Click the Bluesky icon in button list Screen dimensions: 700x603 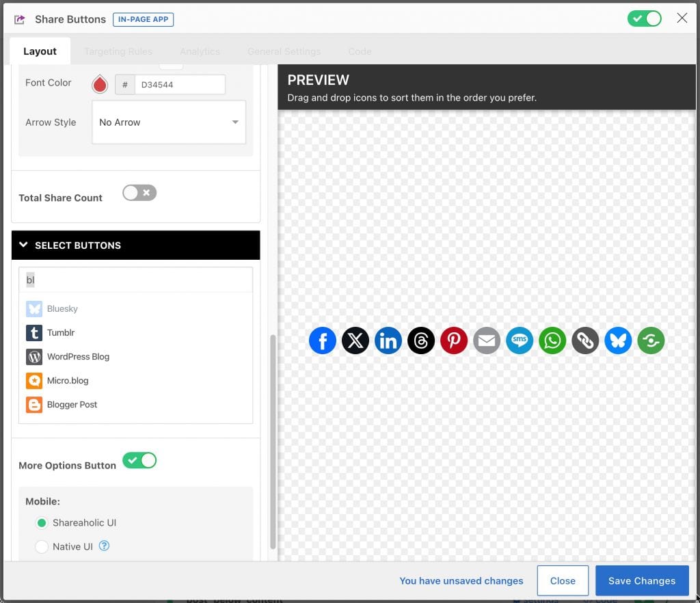[x=34, y=309]
